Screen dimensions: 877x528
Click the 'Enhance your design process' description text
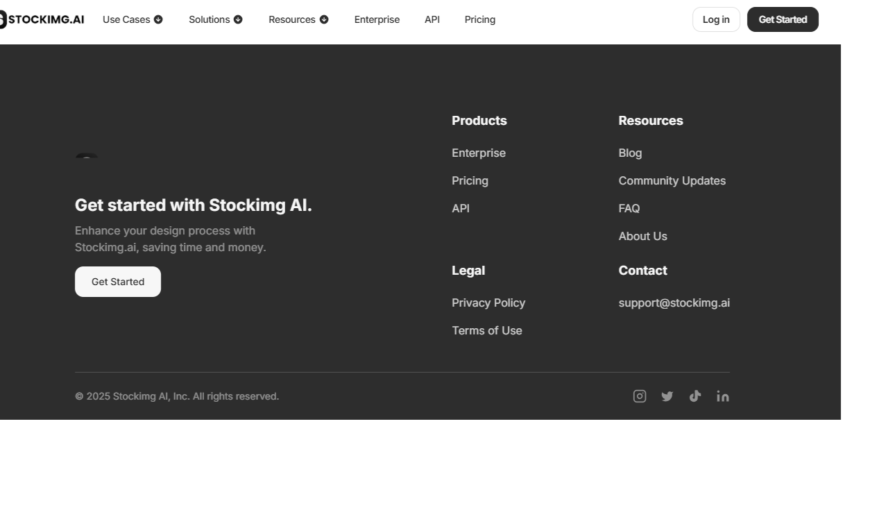click(x=170, y=239)
